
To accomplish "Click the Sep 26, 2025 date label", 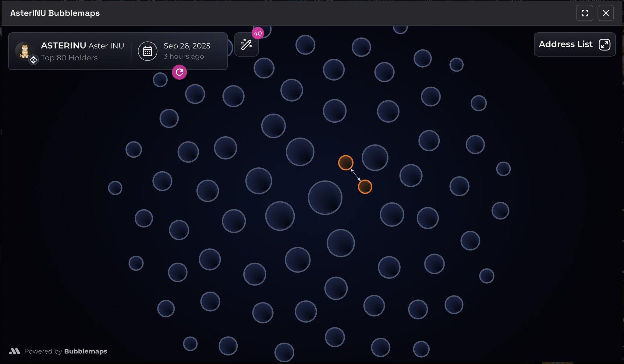I will pos(187,46).
